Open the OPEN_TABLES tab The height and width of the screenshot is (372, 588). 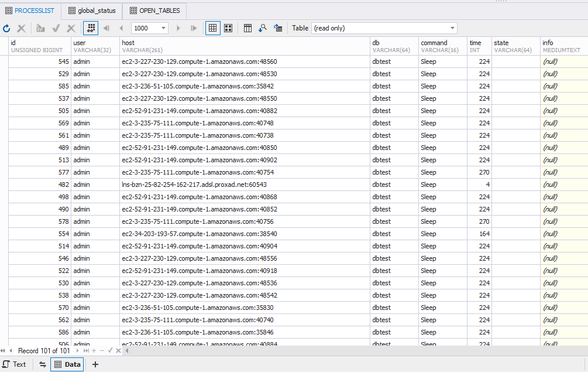(x=154, y=10)
